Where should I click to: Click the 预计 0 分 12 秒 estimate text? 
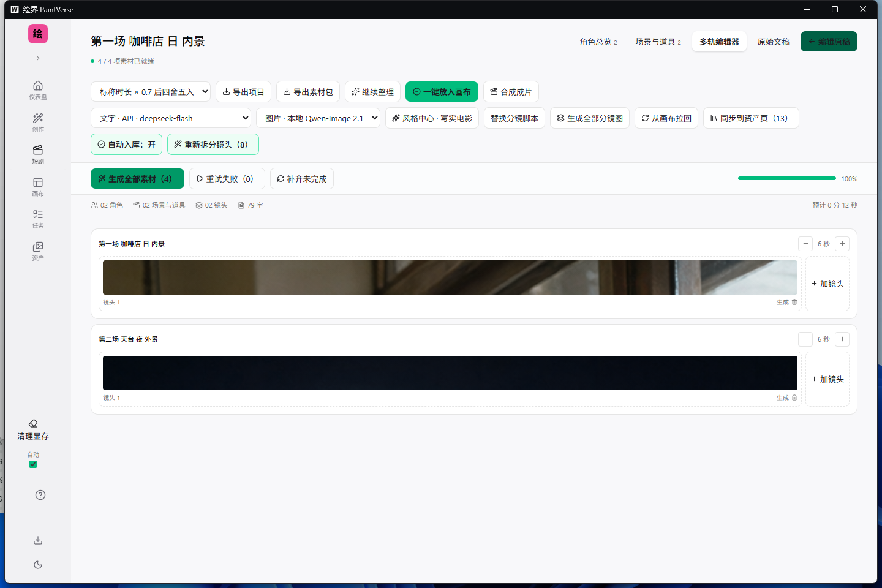click(834, 205)
